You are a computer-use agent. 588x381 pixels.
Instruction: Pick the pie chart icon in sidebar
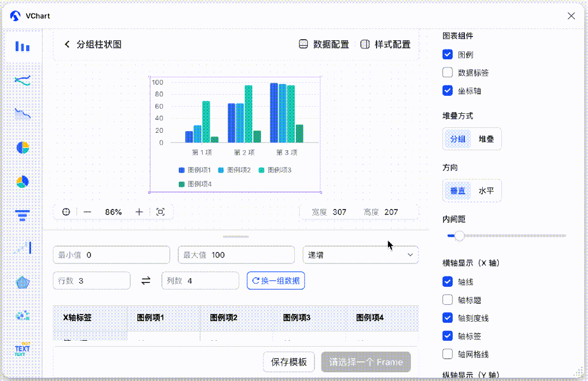pyautogui.click(x=22, y=148)
